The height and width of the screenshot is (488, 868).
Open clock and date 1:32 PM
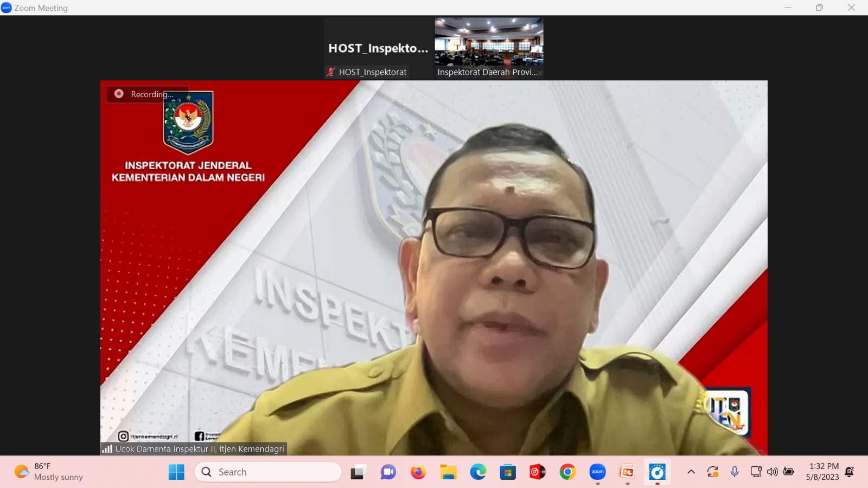[x=822, y=472]
